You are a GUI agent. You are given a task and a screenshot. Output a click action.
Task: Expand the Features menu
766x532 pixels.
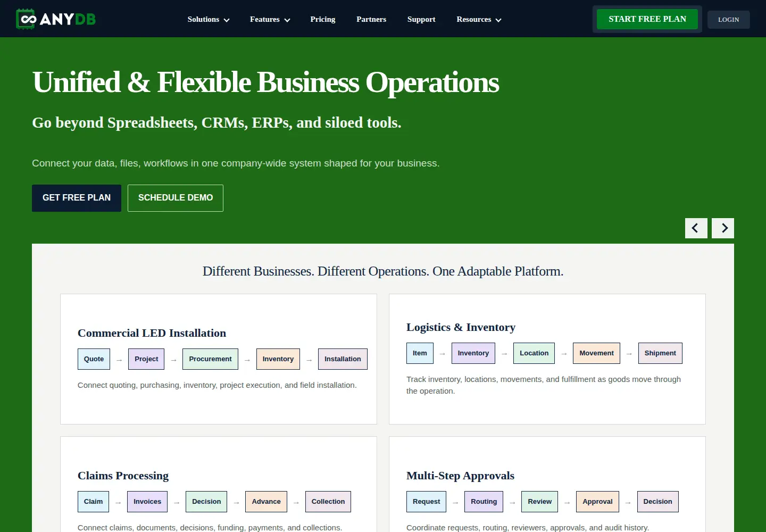point(270,19)
